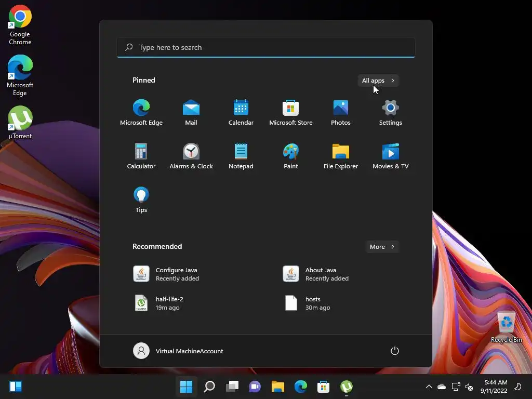Launch the Calculator app
This screenshot has height=399, width=532.
tap(141, 156)
